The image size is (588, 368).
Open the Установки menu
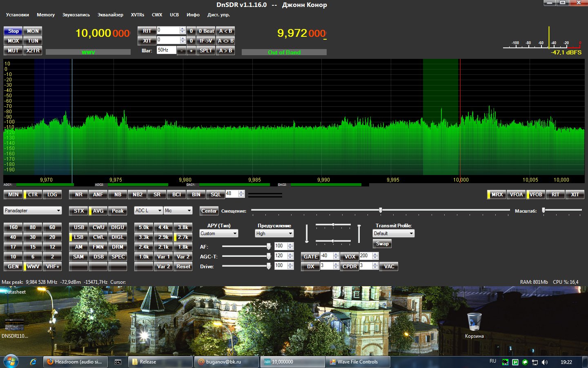coord(18,15)
